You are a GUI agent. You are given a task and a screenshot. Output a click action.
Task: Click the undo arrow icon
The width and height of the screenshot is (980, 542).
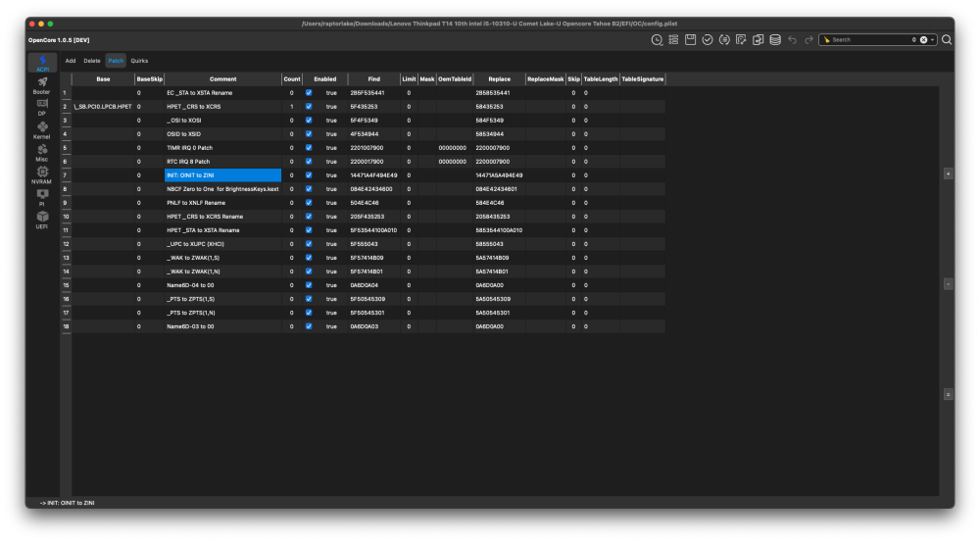click(793, 40)
